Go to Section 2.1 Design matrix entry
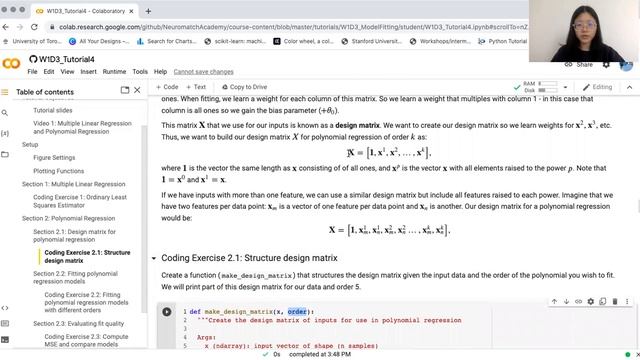The height and width of the screenshot is (360, 640). point(74,236)
